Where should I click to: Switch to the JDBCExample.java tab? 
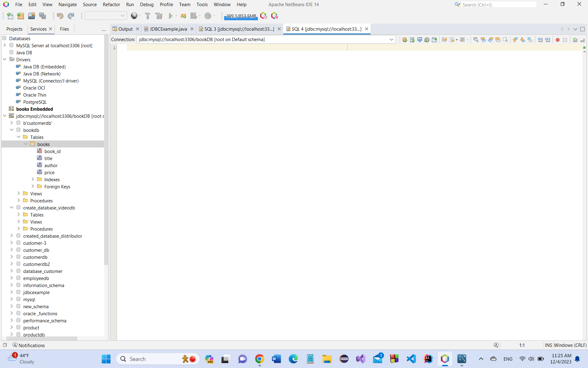tap(168, 29)
